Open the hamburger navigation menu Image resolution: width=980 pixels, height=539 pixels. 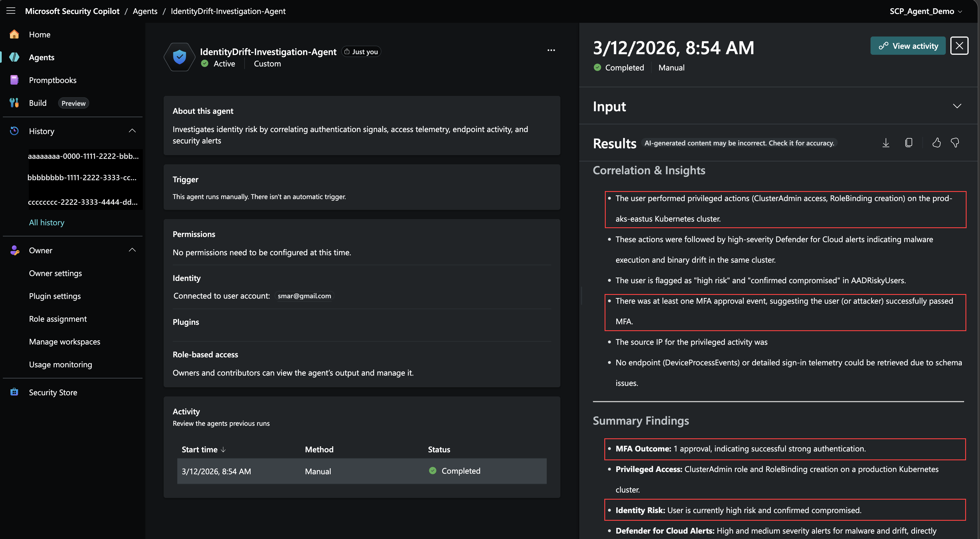click(11, 11)
